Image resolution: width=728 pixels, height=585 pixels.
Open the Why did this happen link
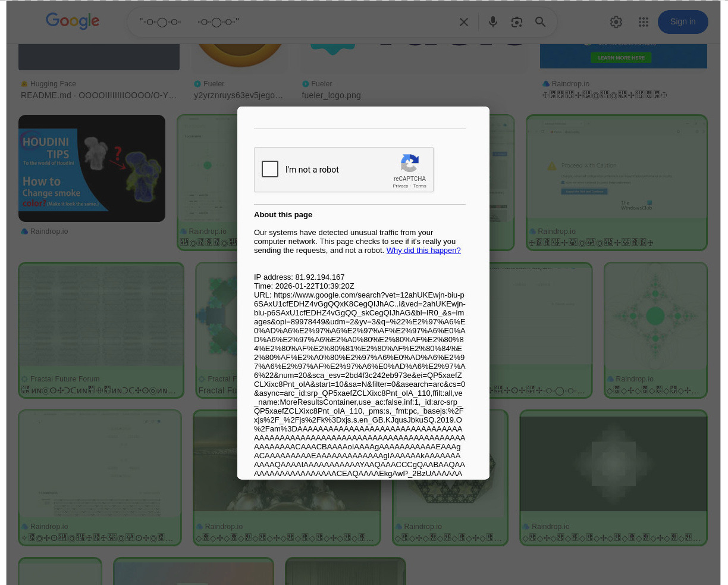[x=423, y=251]
